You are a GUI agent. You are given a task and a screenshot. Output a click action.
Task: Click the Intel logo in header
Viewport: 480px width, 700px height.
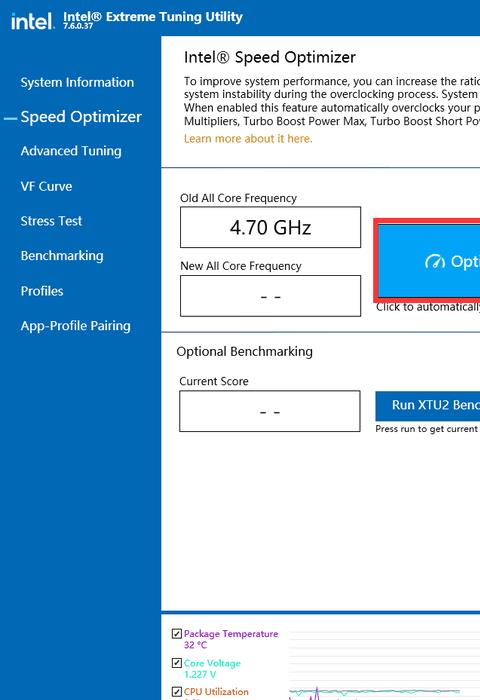coord(32,21)
